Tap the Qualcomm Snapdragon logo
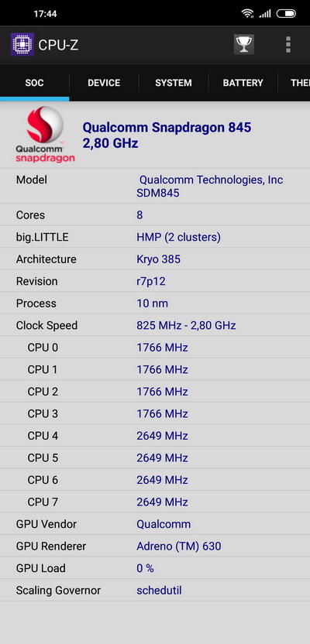The image size is (310, 644). pos(45,135)
